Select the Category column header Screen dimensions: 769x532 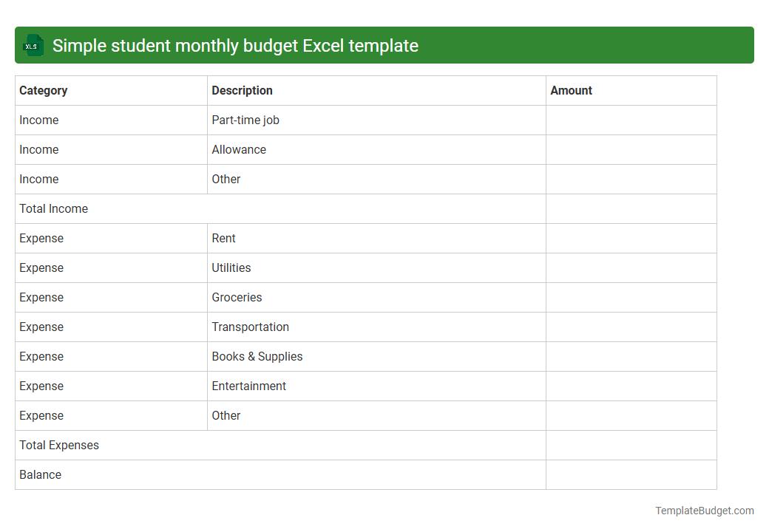[x=44, y=90]
